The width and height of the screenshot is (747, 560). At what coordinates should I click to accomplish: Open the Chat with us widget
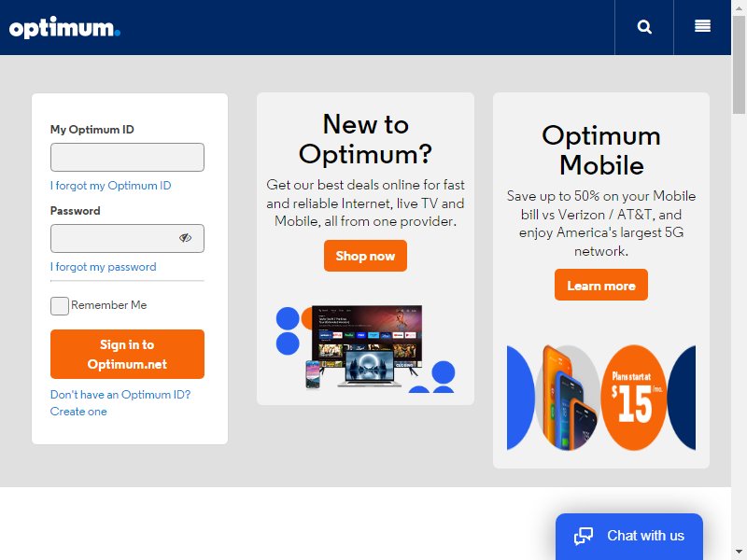coord(628,536)
